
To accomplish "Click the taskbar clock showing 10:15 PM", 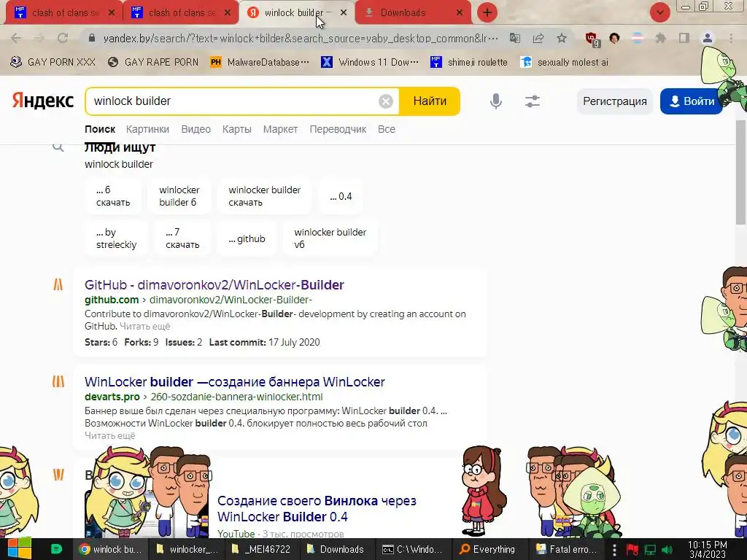I will pos(708,549).
